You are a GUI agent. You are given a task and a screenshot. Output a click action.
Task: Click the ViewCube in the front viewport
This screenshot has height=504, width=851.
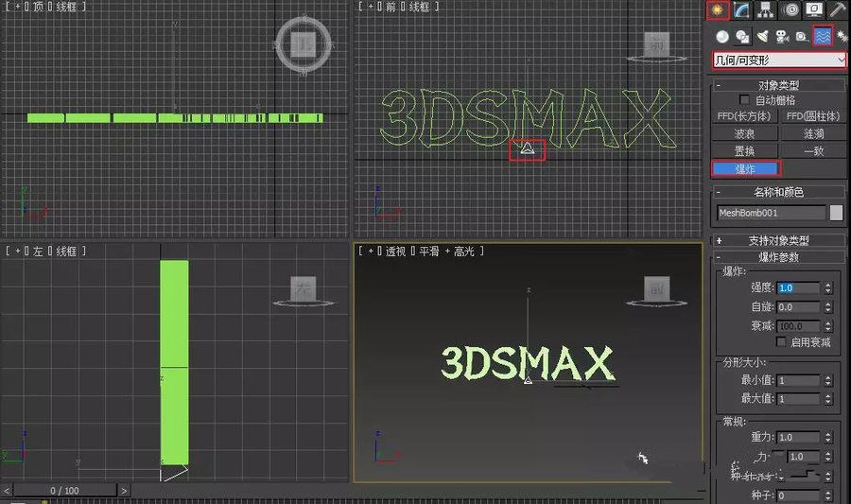pyautogui.click(x=657, y=45)
